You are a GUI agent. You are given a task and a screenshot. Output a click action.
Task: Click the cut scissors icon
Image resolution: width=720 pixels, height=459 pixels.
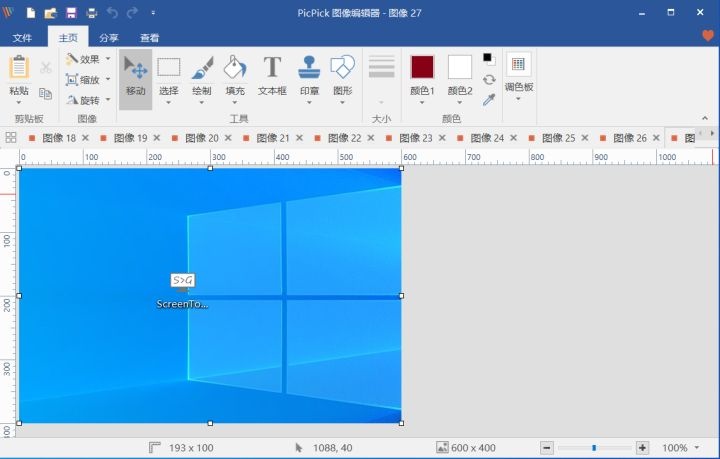pos(45,68)
